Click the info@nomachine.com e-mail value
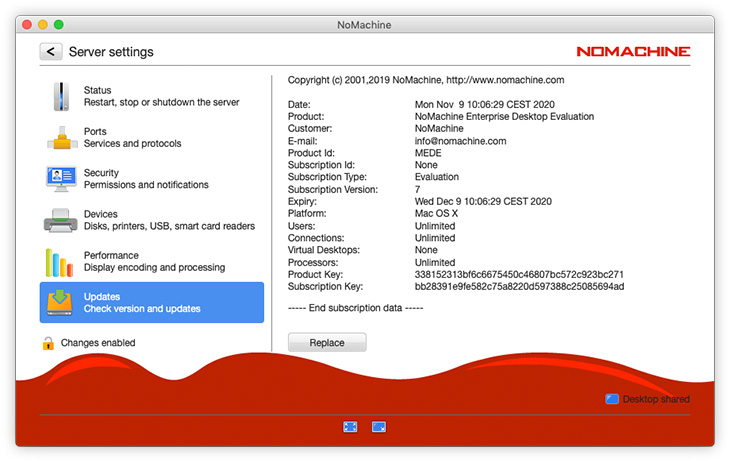 [460, 141]
